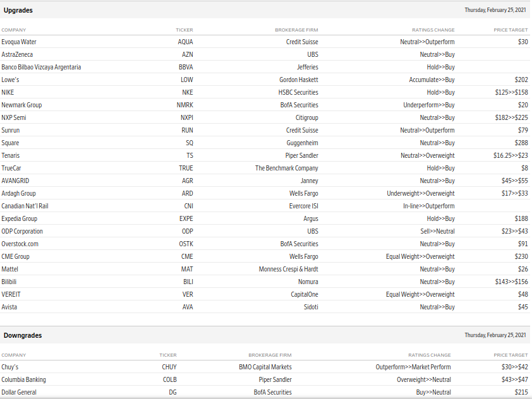Screen dimensions: 532x399
Task: Select the Bilibili company name
Action: click(x=9, y=282)
